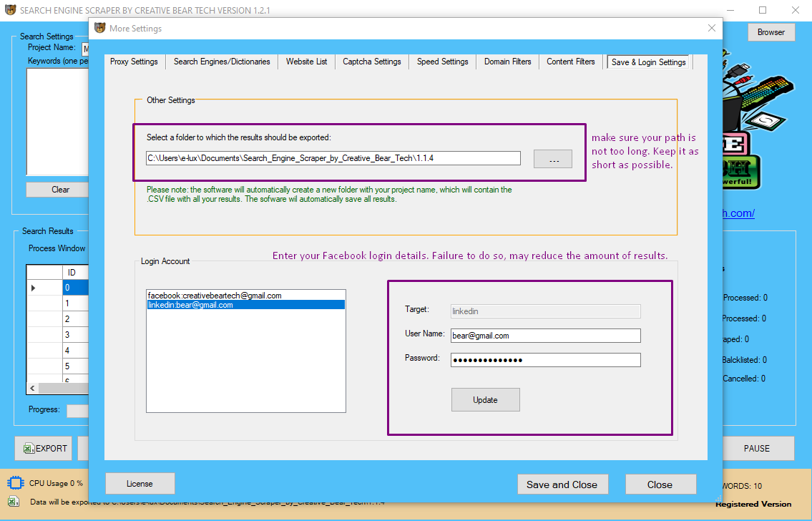The width and height of the screenshot is (812, 521).
Task: Go to Captcha Settings tab
Action: (372, 62)
